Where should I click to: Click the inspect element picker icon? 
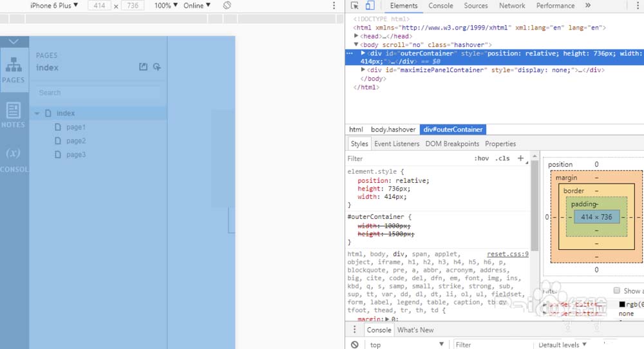coord(355,6)
